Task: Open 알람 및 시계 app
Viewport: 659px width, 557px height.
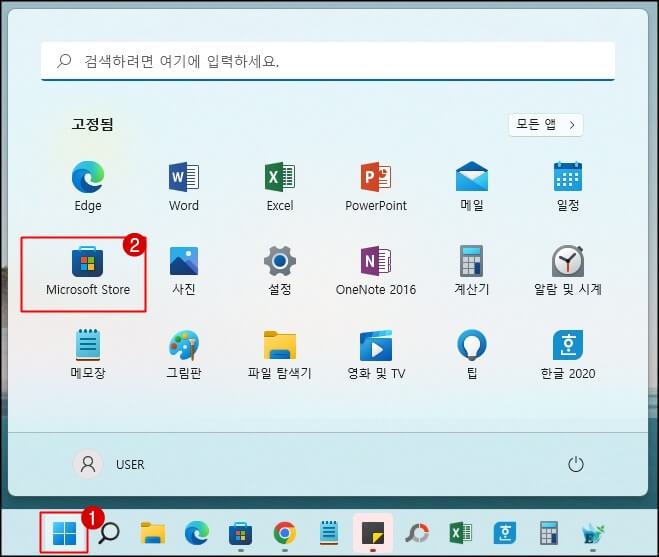Action: click(568, 270)
